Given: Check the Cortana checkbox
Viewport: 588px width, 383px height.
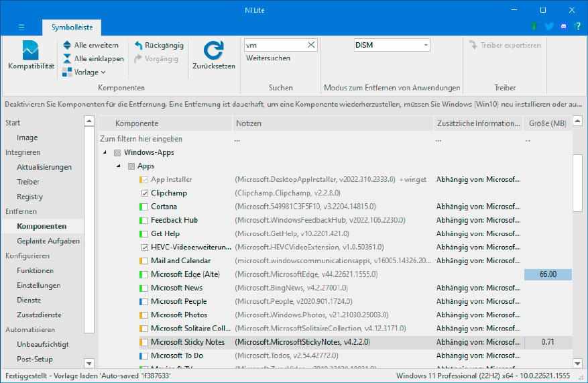Looking at the screenshot, I should 144,207.
